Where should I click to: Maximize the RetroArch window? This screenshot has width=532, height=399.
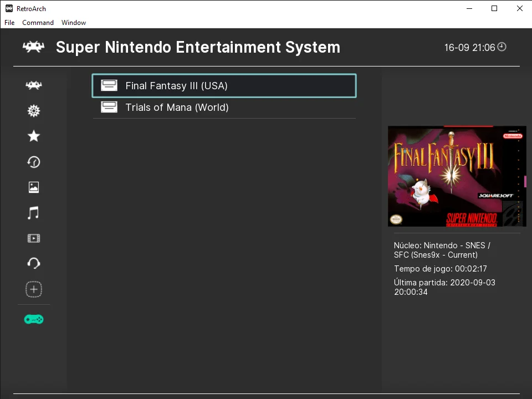[494, 8]
